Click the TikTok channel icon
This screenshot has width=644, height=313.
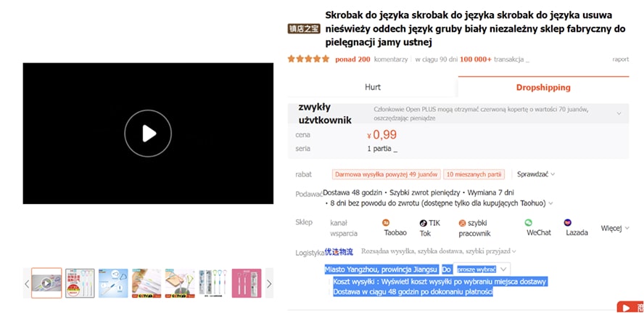pyautogui.click(x=423, y=224)
